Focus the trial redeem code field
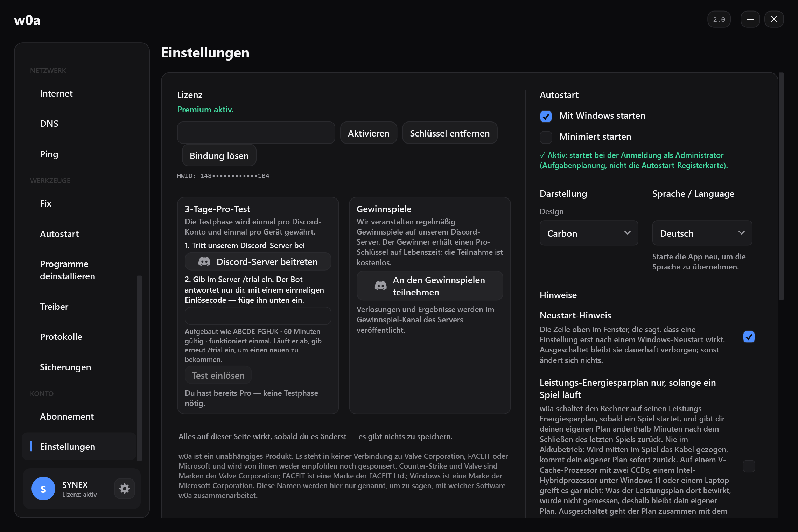The width and height of the screenshot is (798, 532). pos(258,316)
